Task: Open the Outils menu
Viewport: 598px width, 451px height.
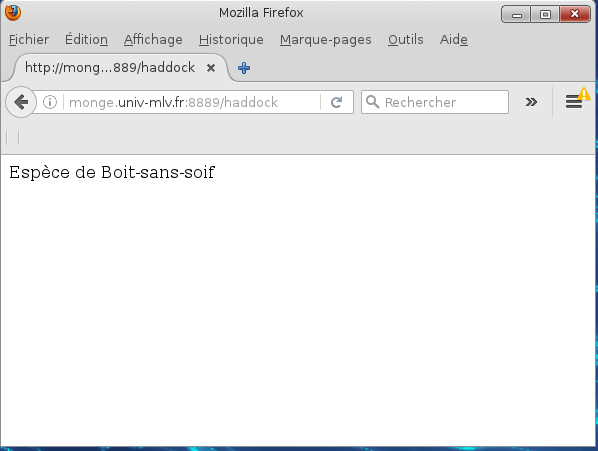Action: pyautogui.click(x=406, y=40)
